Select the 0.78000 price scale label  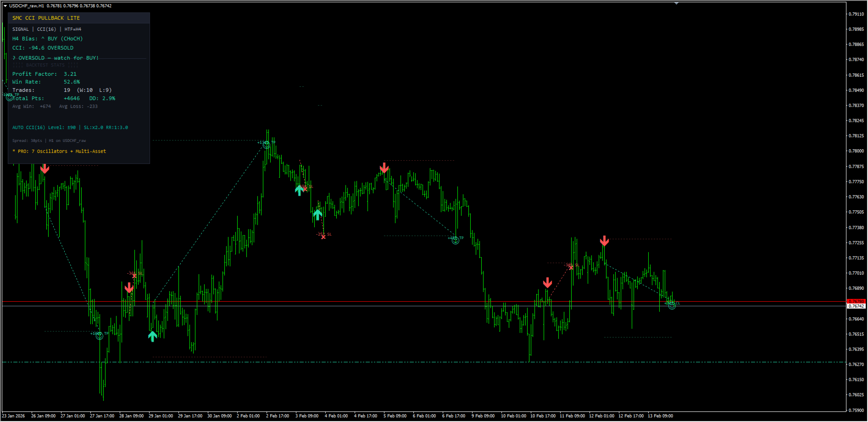856,151
